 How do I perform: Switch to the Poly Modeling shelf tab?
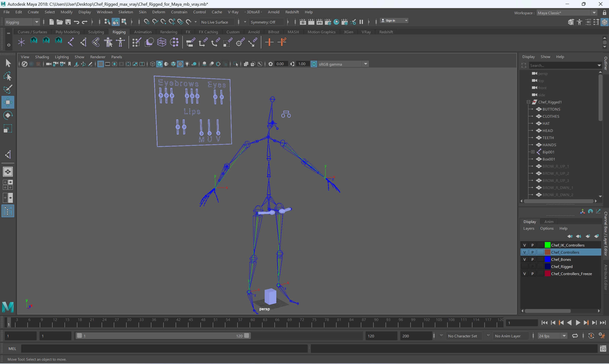click(68, 32)
